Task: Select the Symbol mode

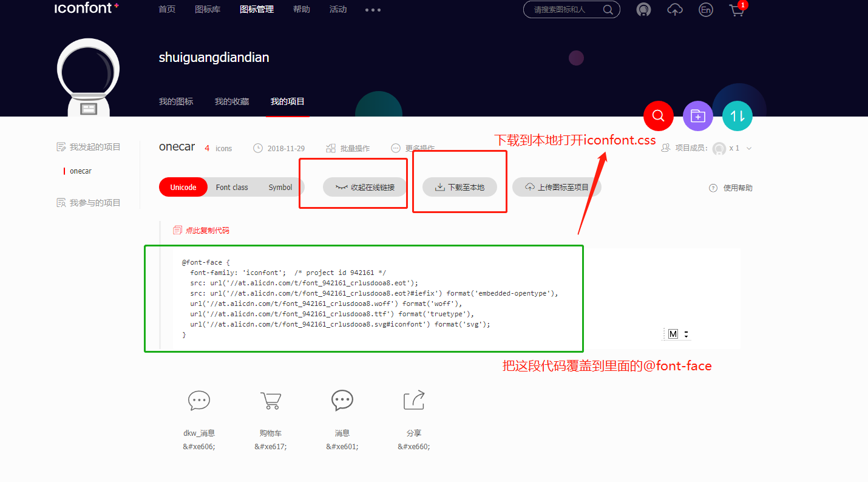Action: point(280,187)
